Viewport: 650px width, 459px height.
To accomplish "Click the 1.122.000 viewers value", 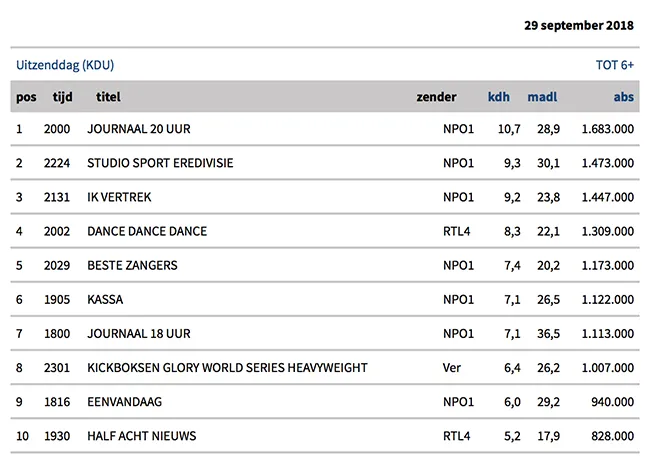I will point(608,299).
